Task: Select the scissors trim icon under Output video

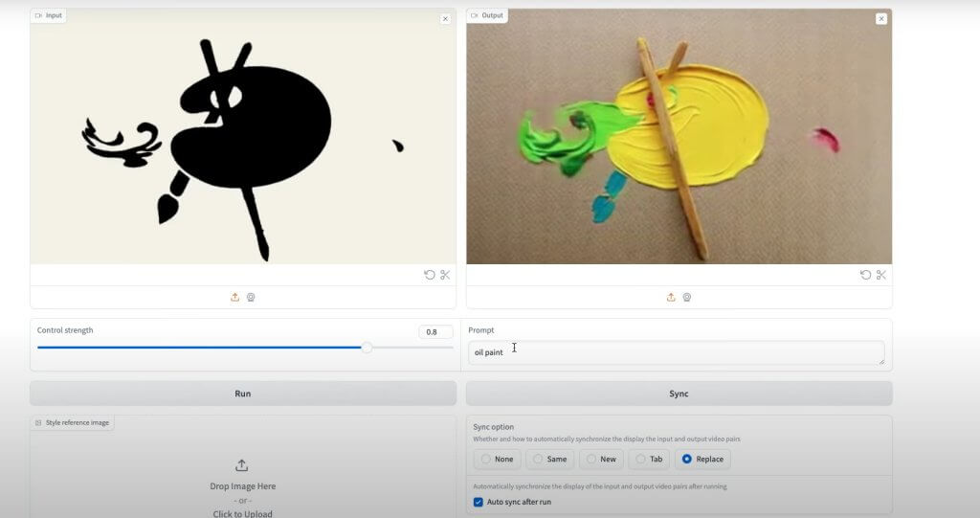Action: pos(880,275)
